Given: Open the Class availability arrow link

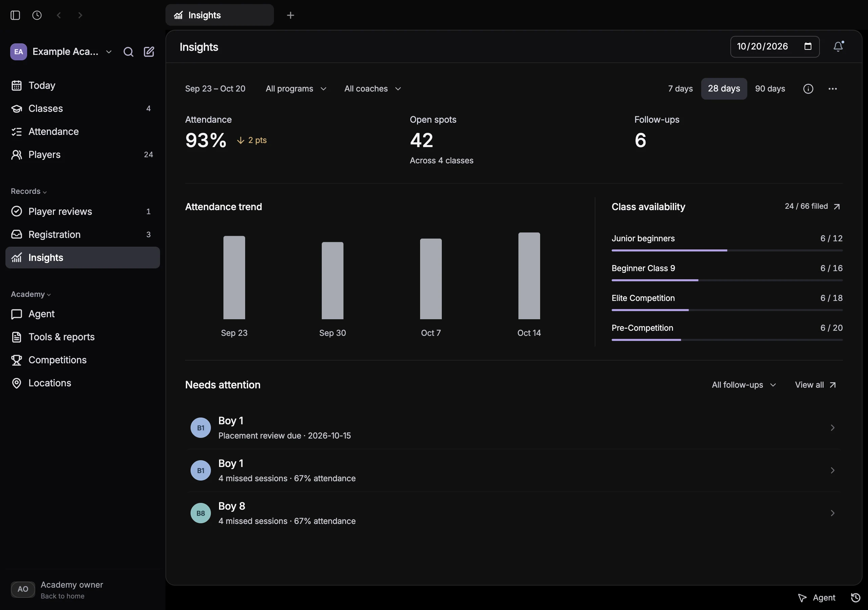Looking at the screenshot, I should tap(836, 206).
